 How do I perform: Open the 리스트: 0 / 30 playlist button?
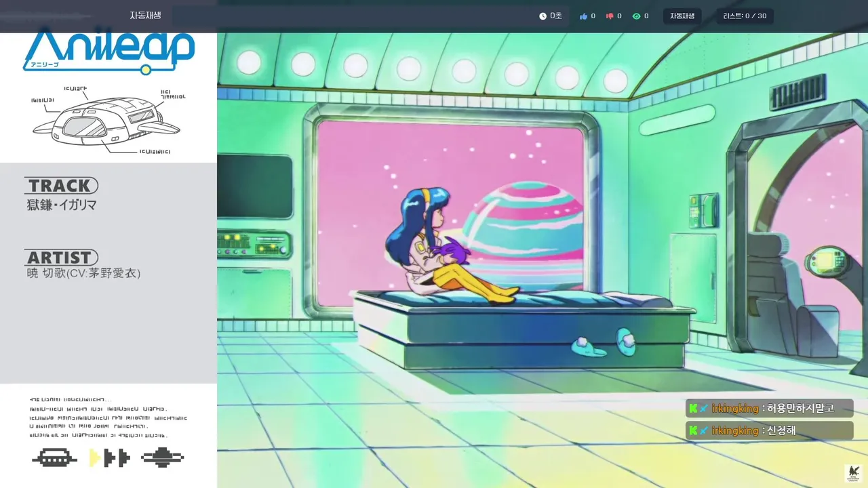click(x=745, y=16)
